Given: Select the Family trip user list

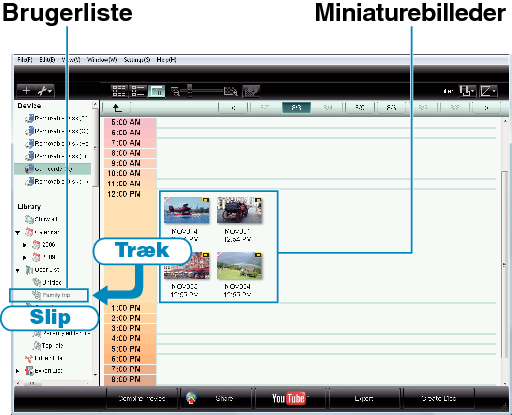Looking at the screenshot, I should tap(49, 295).
